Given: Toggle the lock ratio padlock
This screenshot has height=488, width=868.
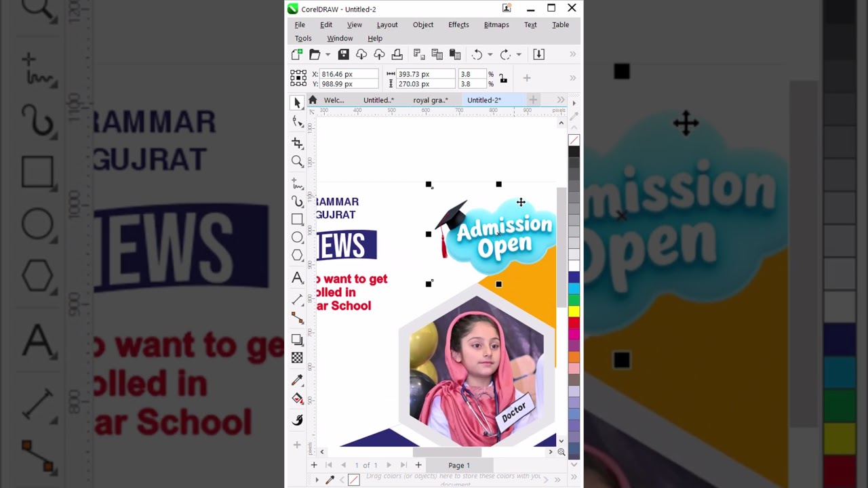Looking at the screenshot, I should pyautogui.click(x=503, y=79).
